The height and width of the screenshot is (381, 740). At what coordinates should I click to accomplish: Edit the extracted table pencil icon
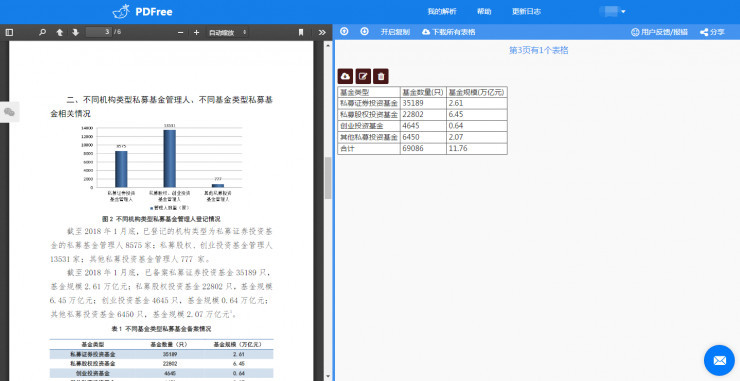(x=363, y=76)
